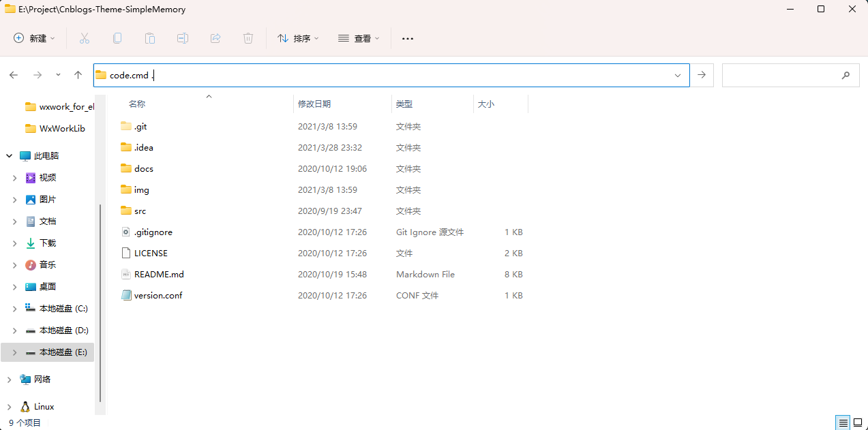Click the search magnifier icon

click(846, 75)
